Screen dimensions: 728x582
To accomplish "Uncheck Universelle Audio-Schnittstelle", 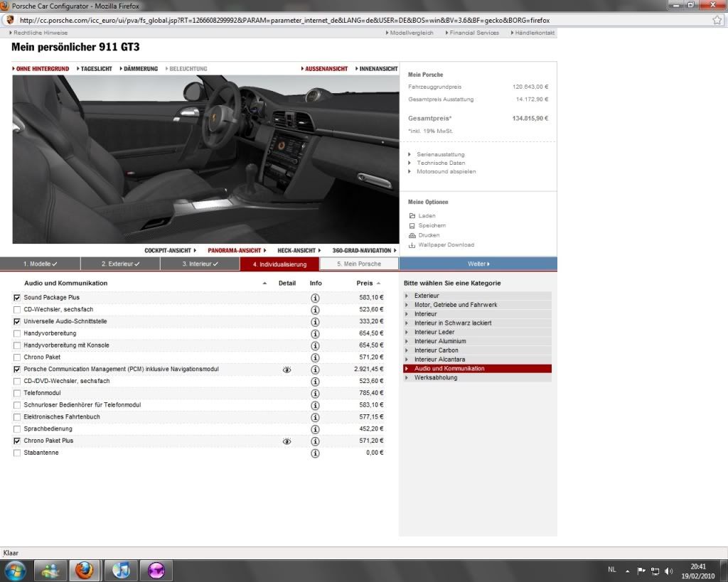I will pyautogui.click(x=17, y=322).
